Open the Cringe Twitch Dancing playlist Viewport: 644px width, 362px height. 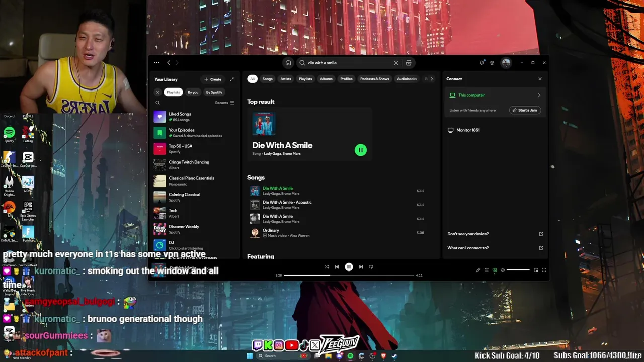pos(194,165)
